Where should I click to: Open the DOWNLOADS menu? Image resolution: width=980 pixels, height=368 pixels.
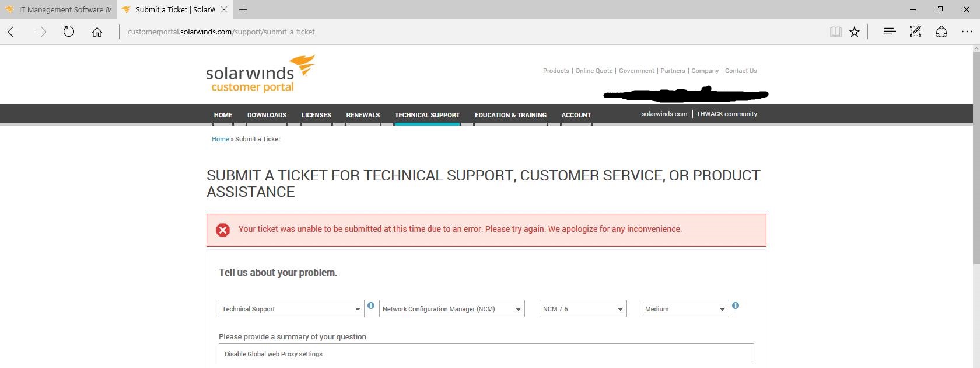[x=267, y=115]
